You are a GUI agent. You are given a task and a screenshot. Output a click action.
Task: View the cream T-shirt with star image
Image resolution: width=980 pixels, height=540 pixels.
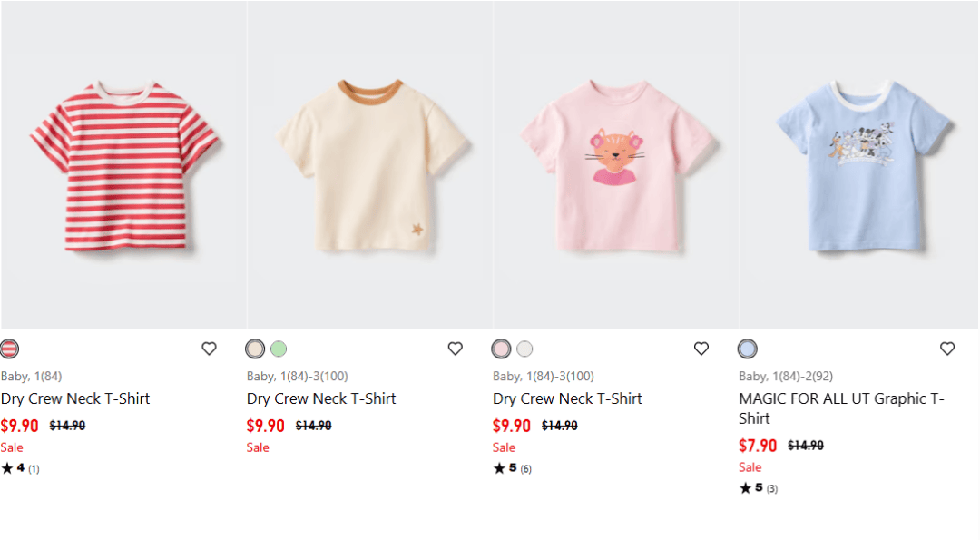[369, 165]
